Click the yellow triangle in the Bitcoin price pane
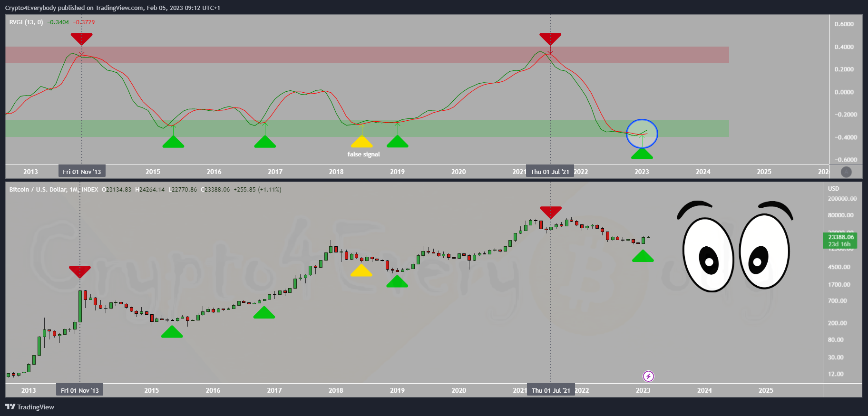This screenshot has height=416, width=868. click(361, 271)
